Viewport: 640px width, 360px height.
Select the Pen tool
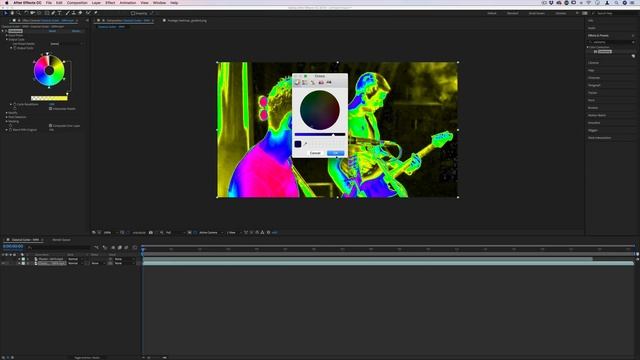[x=53, y=13]
